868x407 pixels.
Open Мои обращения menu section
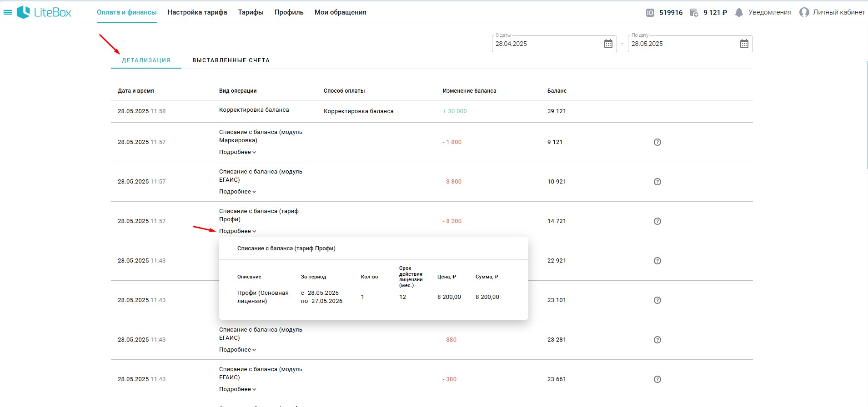pyautogui.click(x=341, y=12)
